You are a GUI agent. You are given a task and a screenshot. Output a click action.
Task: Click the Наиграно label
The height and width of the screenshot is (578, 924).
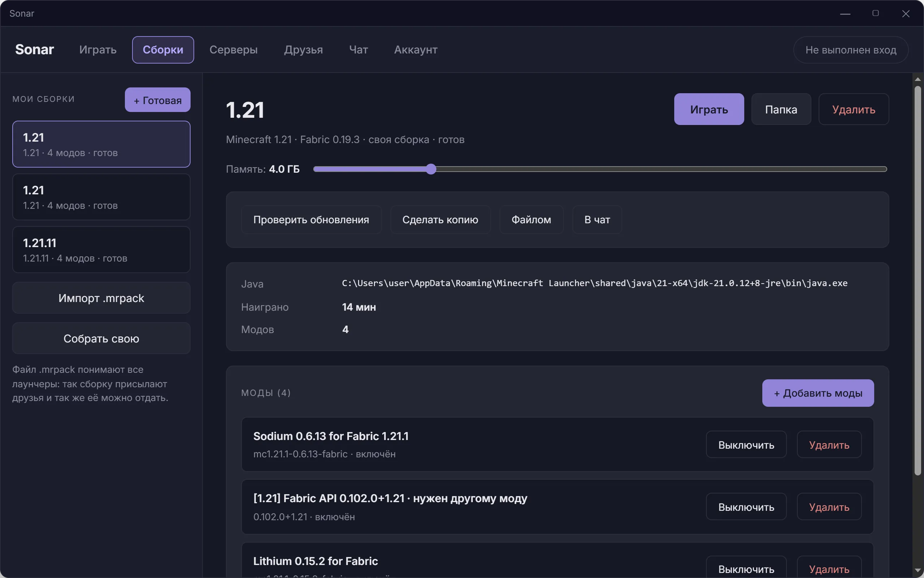265,307
